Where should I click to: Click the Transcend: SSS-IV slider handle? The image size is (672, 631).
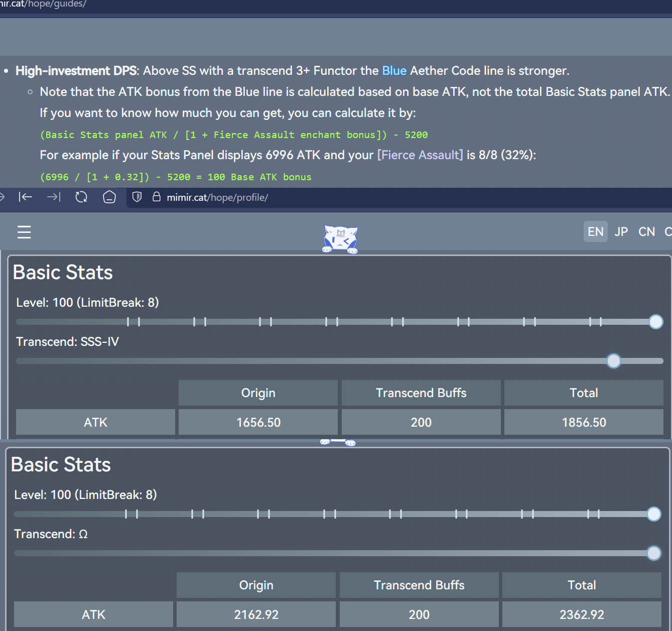point(613,361)
